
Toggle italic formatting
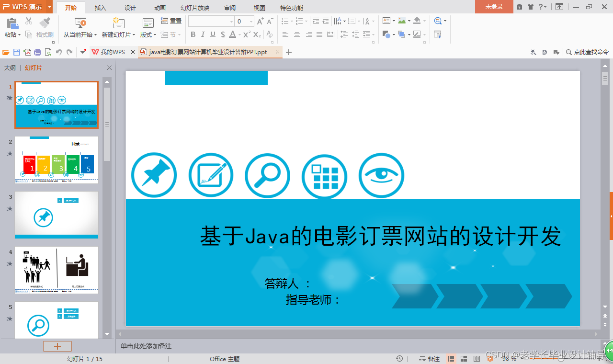tap(203, 34)
